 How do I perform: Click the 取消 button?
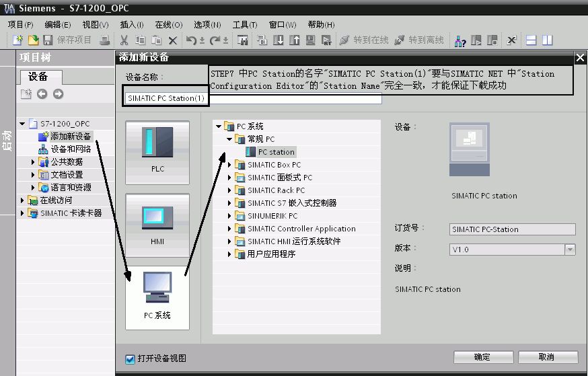point(548,357)
